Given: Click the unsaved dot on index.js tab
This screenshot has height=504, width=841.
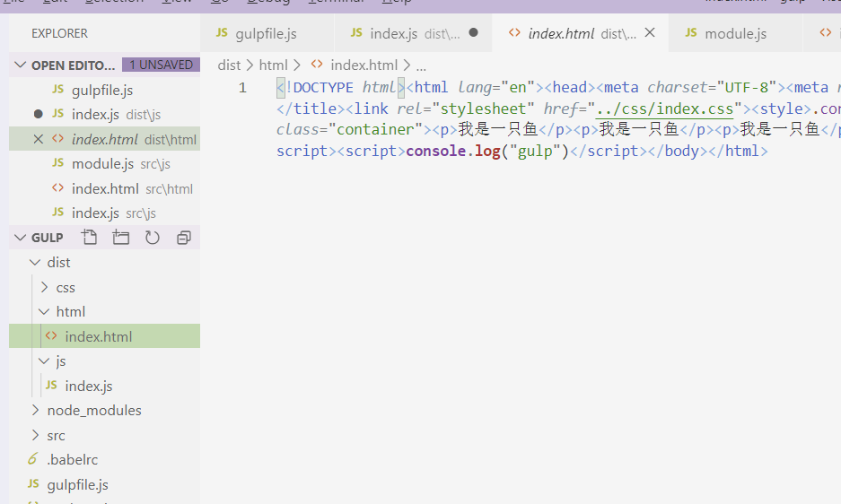Looking at the screenshot, I should coord(473,32).
